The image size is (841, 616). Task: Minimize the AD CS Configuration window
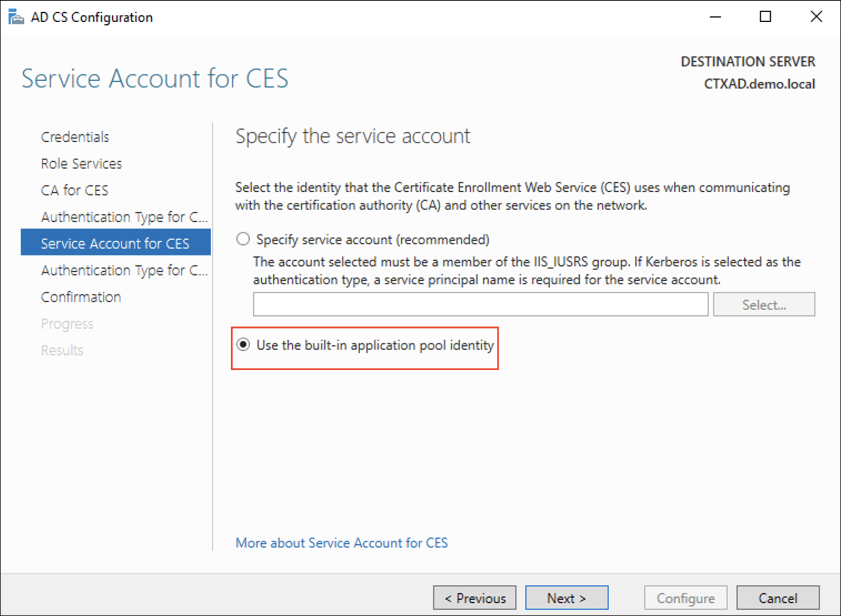click(715, 17)
